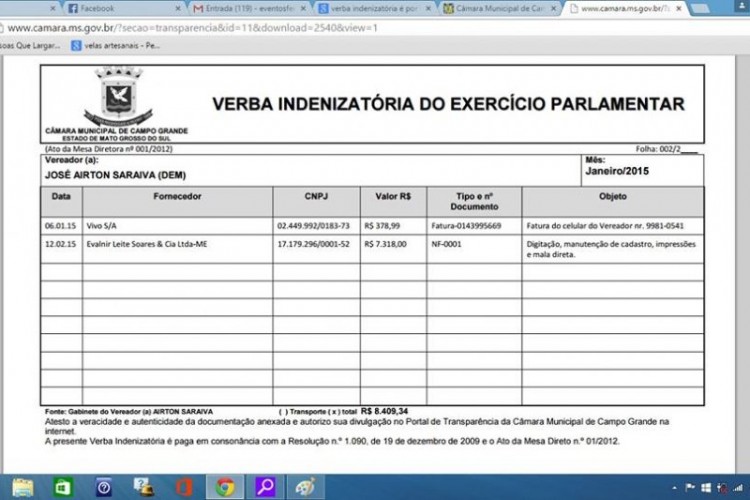
Task: Close the Gmail Entrada tab
Action: [303, 9]
